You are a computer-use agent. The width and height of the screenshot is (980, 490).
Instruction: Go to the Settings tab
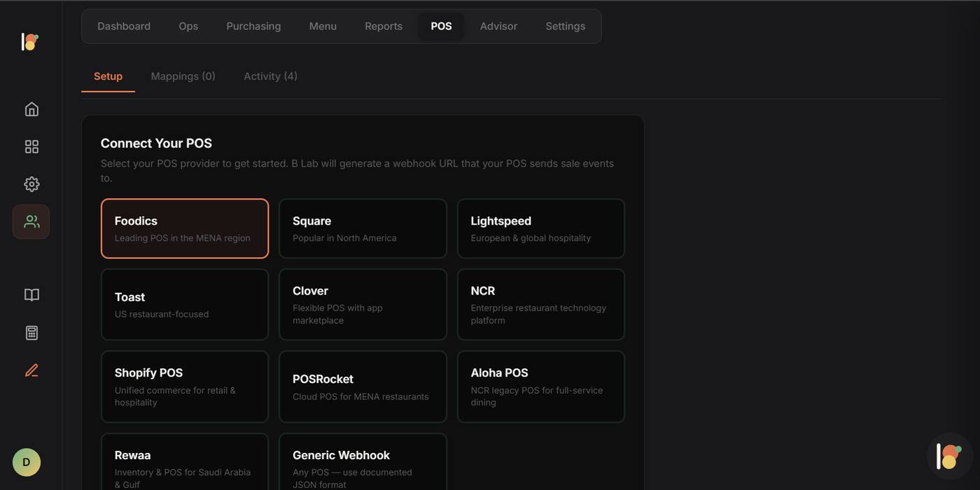[x=566, y=27]
